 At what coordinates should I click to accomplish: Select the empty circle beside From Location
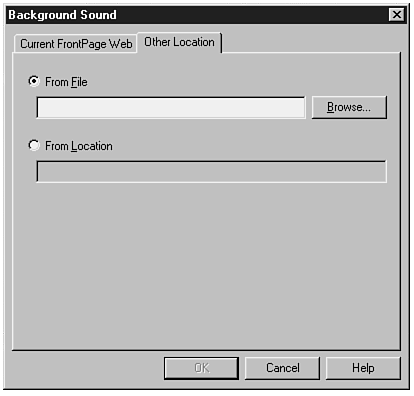[x=34, y=145]
